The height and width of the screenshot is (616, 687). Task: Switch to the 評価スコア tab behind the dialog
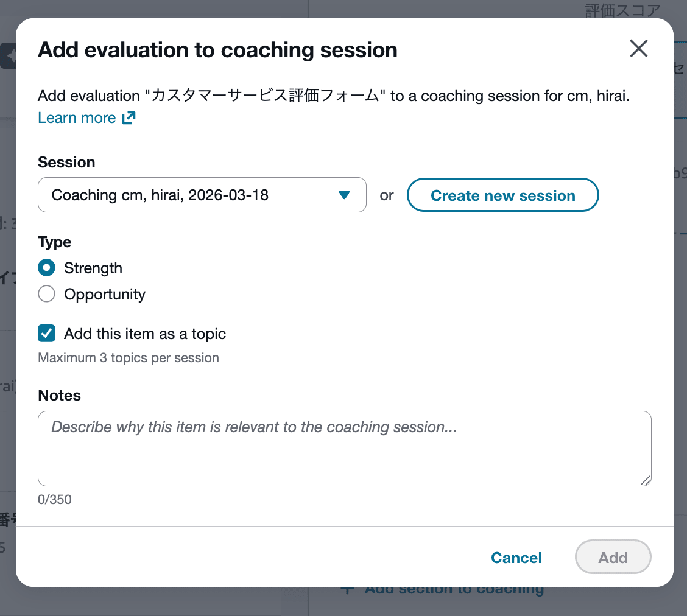point(622,10)
